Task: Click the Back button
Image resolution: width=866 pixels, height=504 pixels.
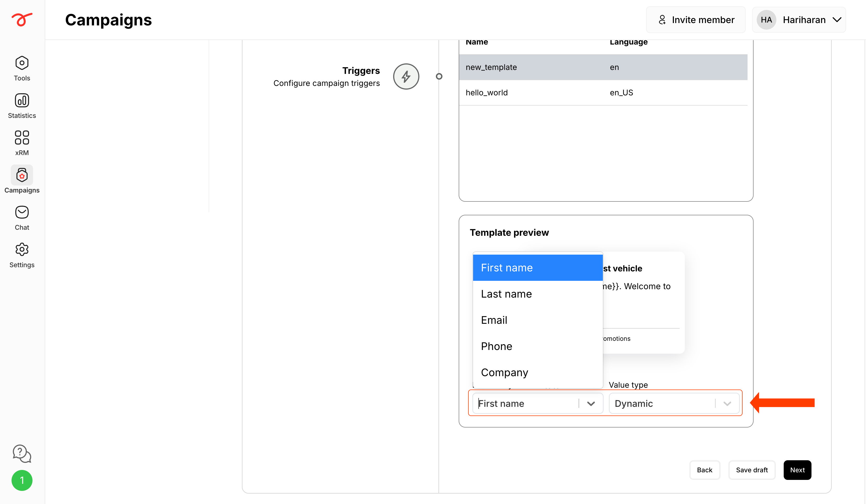Action: coord(705,470)
